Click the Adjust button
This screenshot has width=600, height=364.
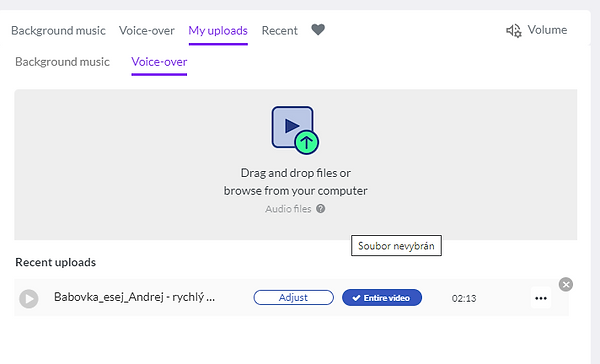[293, 298]
